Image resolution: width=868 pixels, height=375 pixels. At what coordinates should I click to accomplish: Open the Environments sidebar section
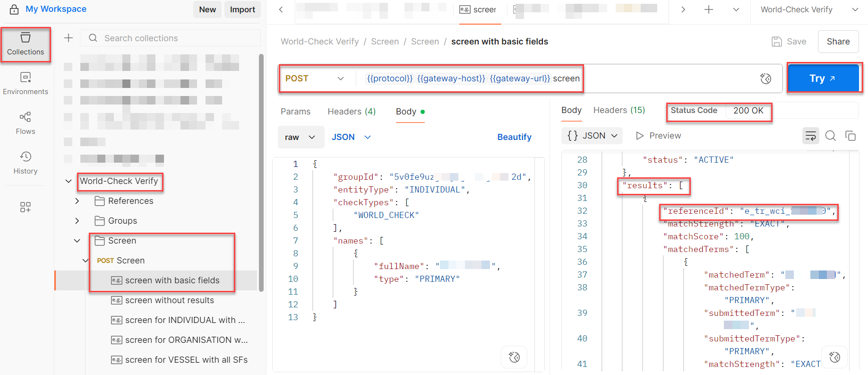[x=26, y=84]
